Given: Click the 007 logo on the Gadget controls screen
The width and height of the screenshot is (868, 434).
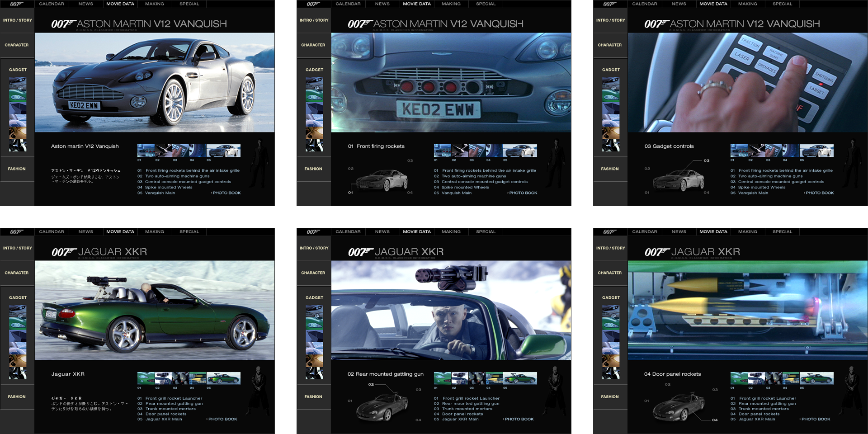Looking at the screenshot, I should [x=610, y=4].
